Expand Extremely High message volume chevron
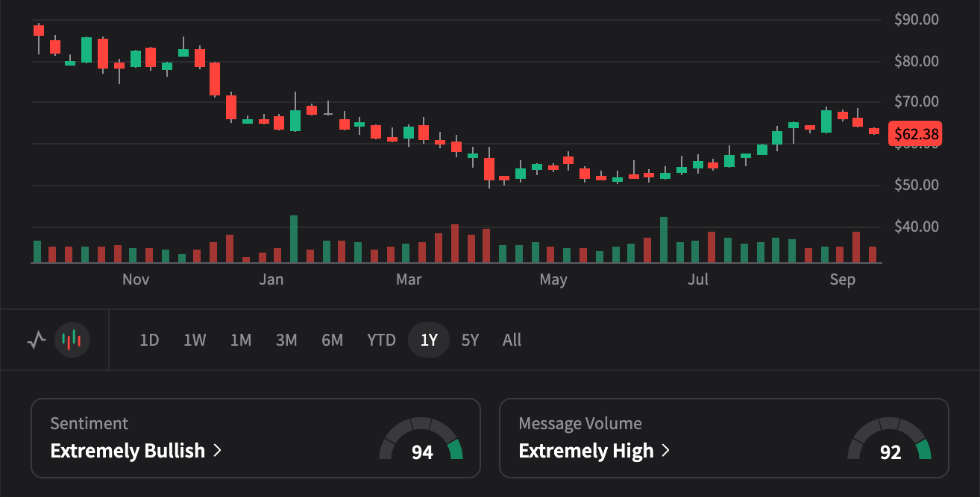980x497 pixels. (665, 451)
